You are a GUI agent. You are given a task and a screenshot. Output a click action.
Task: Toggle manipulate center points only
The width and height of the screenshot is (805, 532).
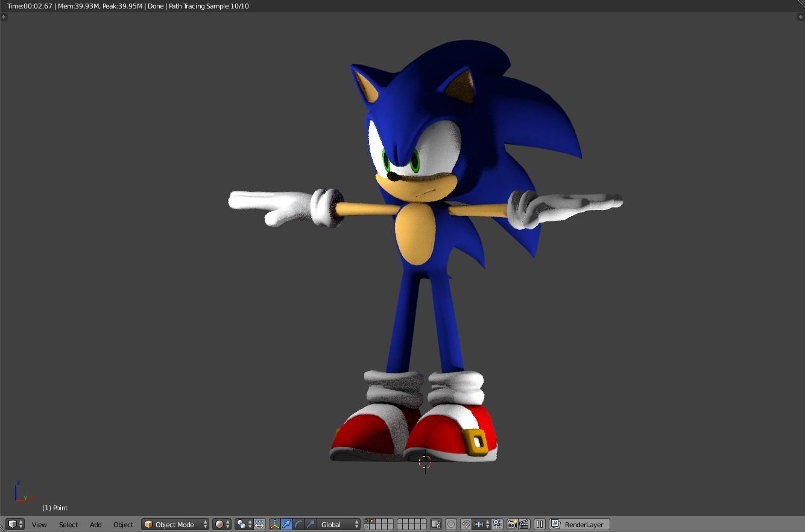[260, 524]
